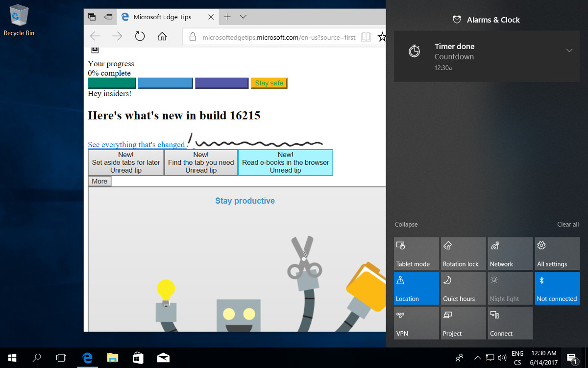Add page to favorites star
The image size is (588, 368).
[x=382, y=37]
